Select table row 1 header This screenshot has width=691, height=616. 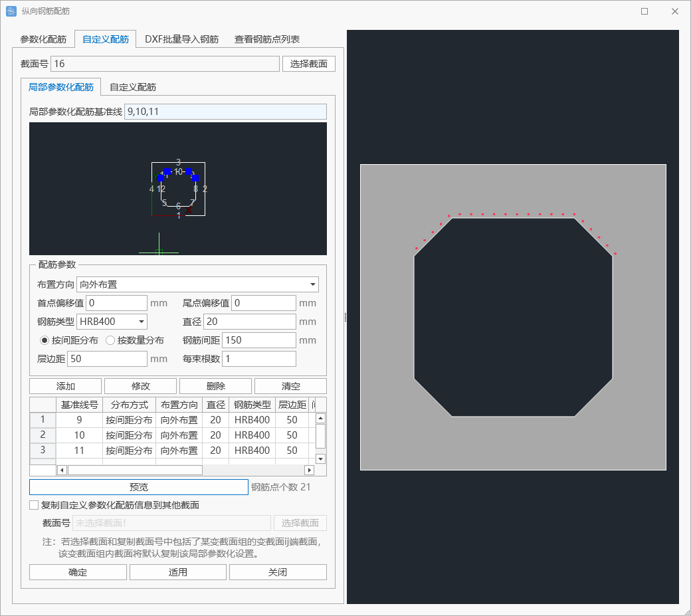(43, 419)
